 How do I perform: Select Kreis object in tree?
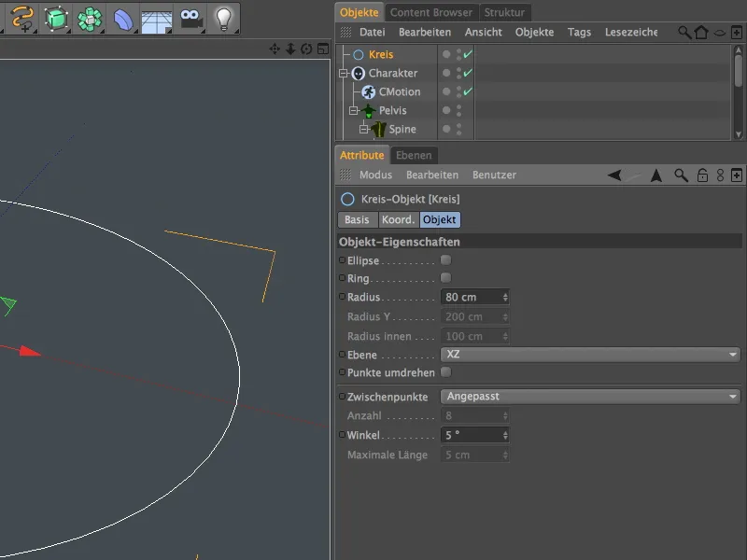(381, 54)
